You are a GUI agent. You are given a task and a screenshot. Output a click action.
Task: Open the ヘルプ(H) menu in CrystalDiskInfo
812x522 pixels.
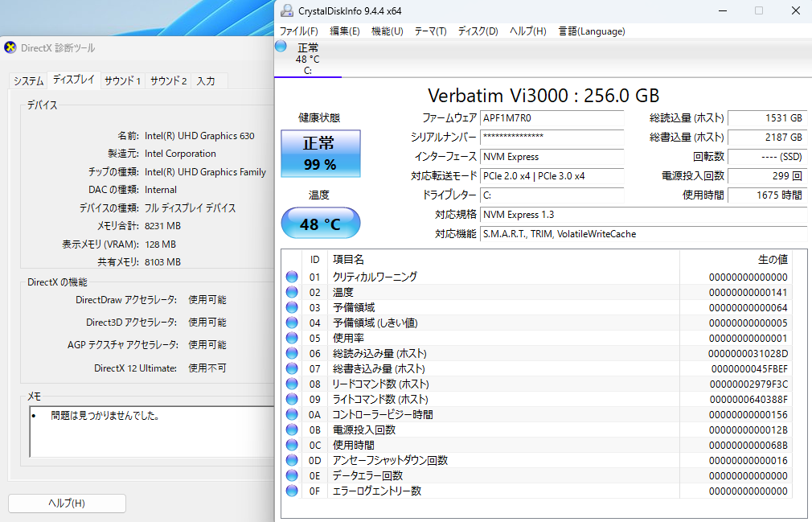pos(527,31)
